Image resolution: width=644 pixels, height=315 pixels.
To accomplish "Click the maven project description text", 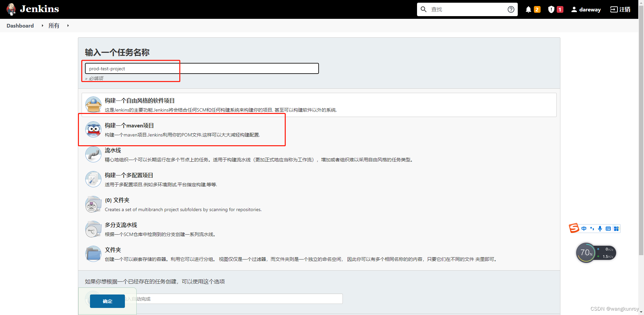I will tap(182, 135).
